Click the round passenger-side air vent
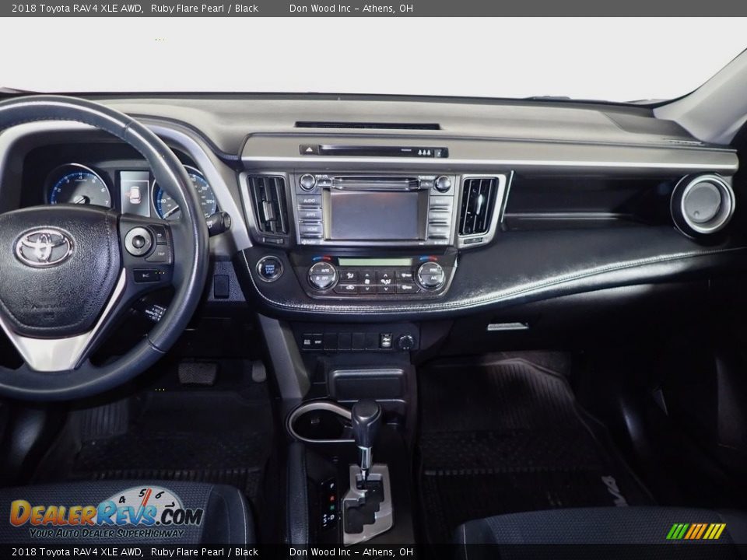The image size is (747, 560). tap(703, 204)
